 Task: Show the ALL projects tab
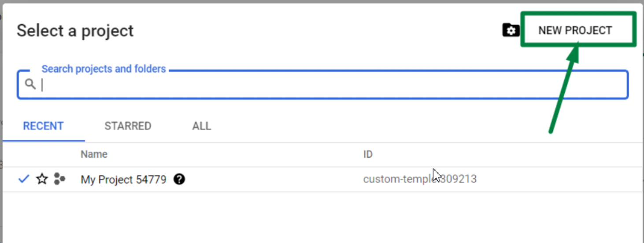point(202,126)
